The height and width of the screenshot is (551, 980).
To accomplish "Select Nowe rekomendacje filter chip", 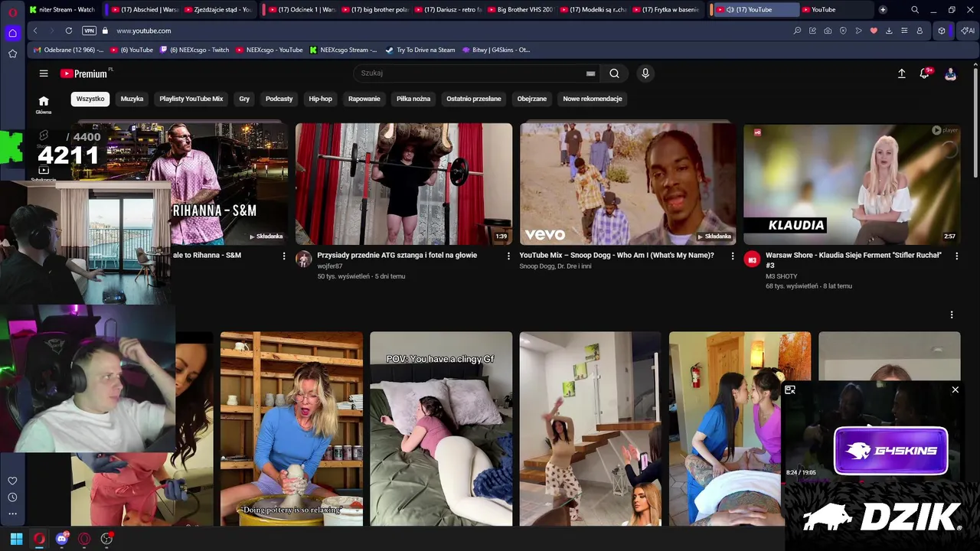I will 593,99.
